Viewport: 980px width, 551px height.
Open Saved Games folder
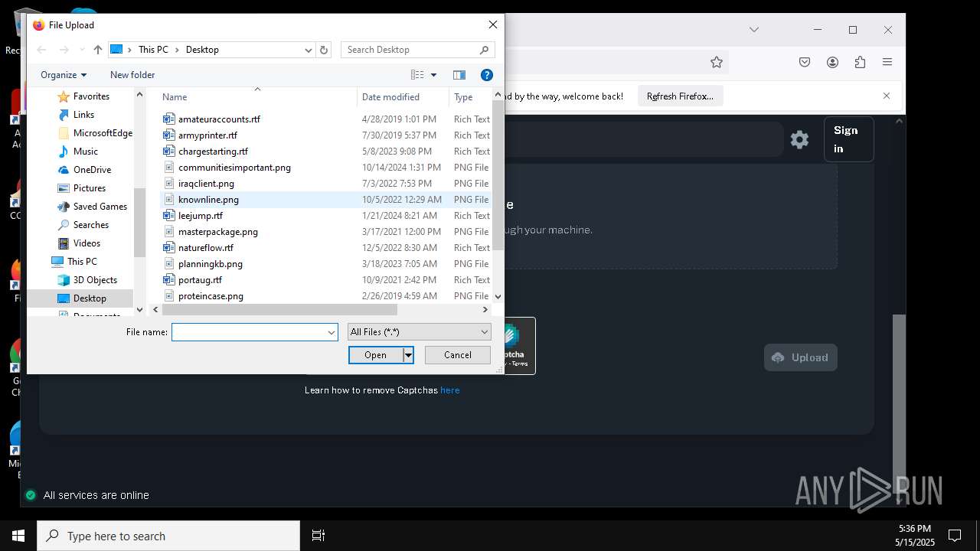pos(100,207)
